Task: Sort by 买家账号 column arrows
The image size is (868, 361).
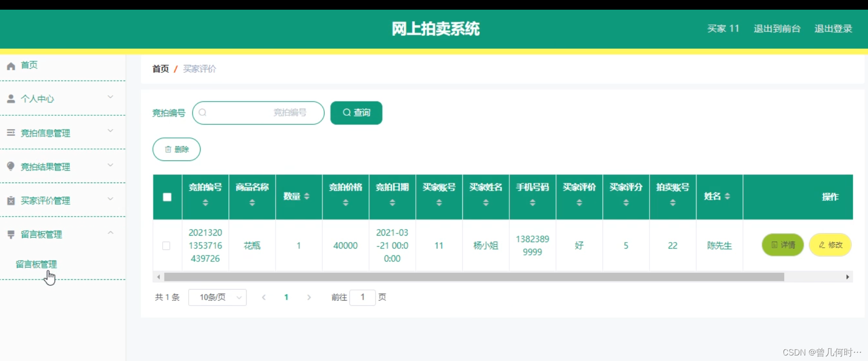Action: (x=439, y=202)
